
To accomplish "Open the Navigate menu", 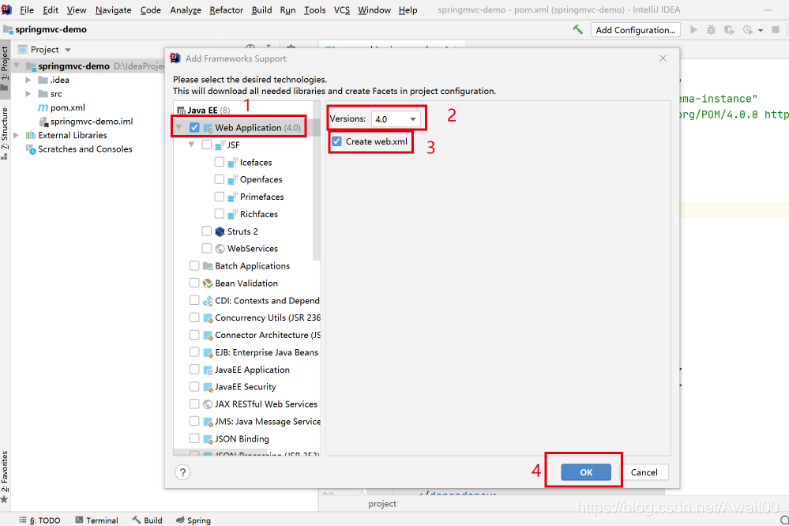I will [x=113, y=10].
